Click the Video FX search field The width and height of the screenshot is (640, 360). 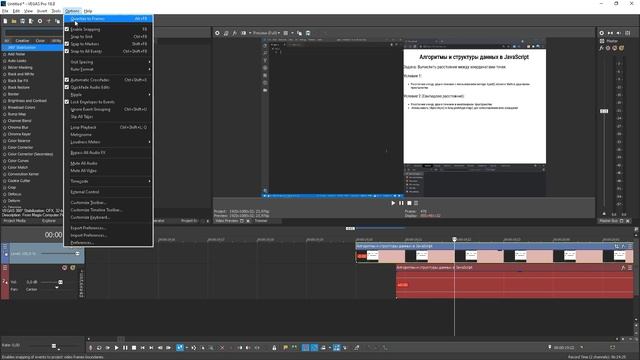point(33,32)
